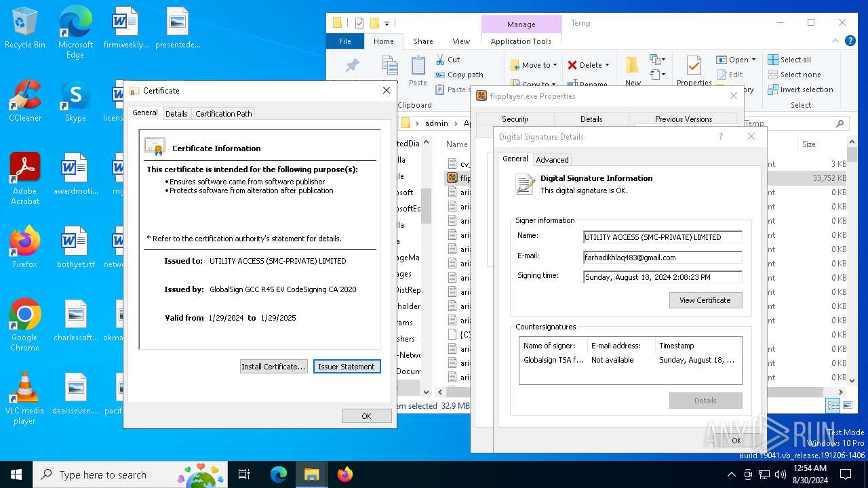Viewport: 868px width, 488px height.
Task: Open bothyet.rtf desktop file
Action: coord(75,247)
